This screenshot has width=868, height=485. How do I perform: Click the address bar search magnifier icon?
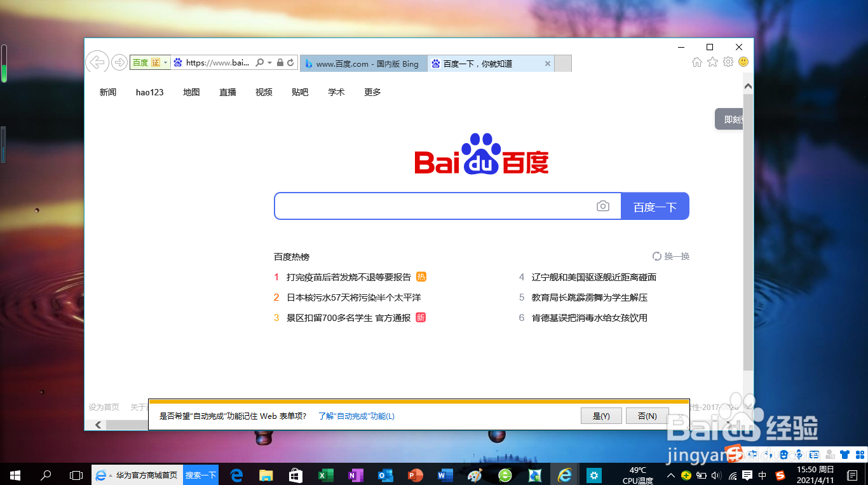pyautogui.click(x=259, y=63)
